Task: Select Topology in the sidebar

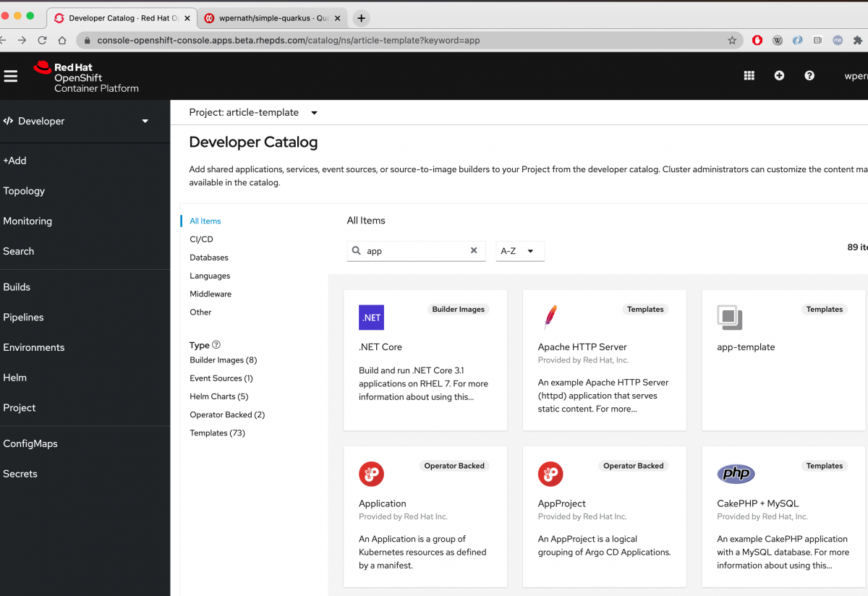Action: (x=24, y=191)
